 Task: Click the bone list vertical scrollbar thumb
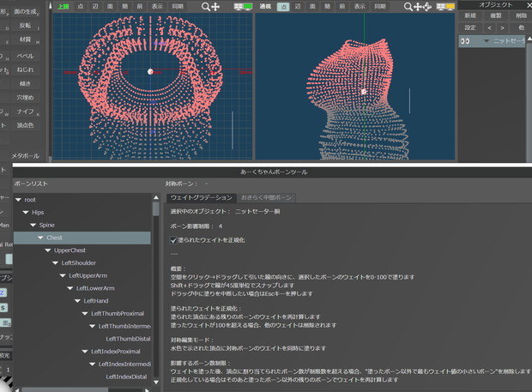click(x=156, y=209)
